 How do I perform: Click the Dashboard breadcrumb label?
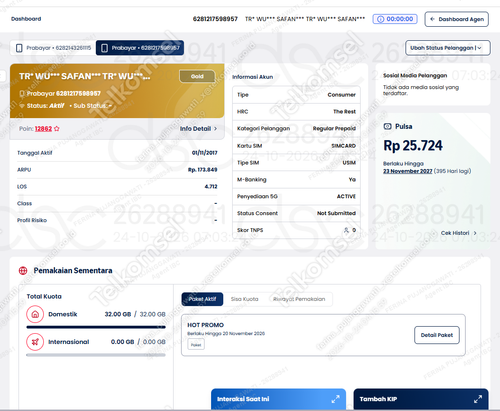[26, 19]
